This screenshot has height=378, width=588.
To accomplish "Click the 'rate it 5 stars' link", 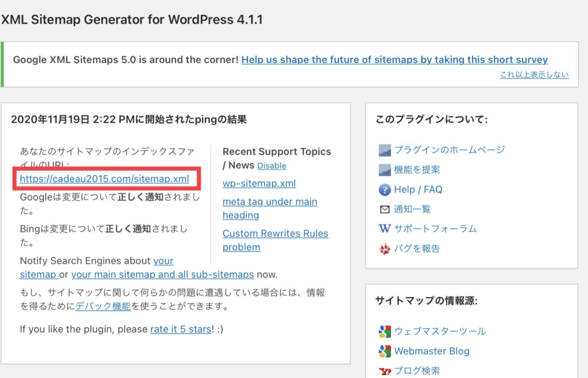I will (181, 329).
